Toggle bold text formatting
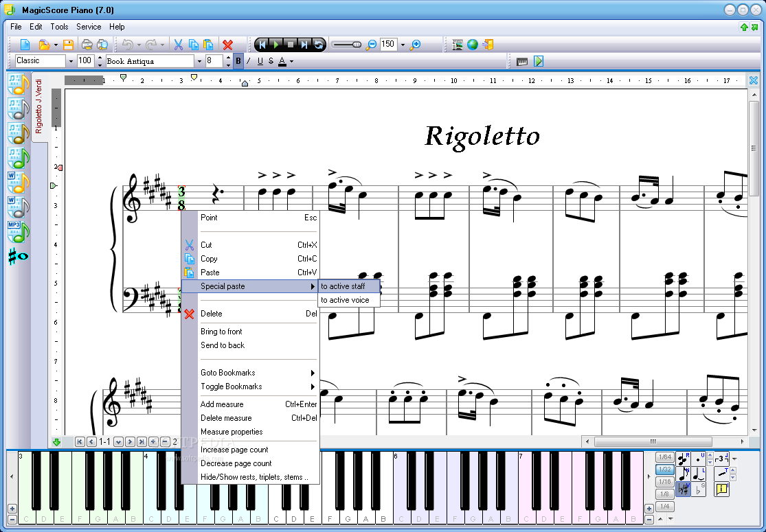The height and width of the screenshot is (532, 766). tap(238, 61)
